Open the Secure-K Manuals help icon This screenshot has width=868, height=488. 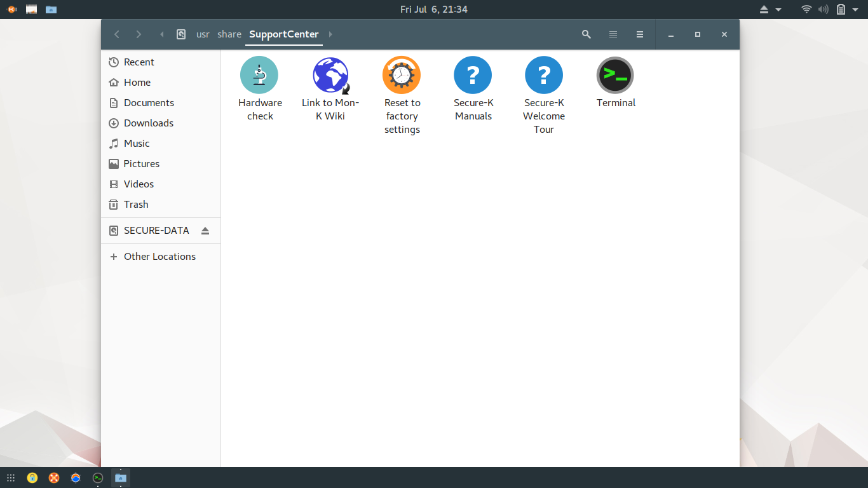(x=473, y=75)
